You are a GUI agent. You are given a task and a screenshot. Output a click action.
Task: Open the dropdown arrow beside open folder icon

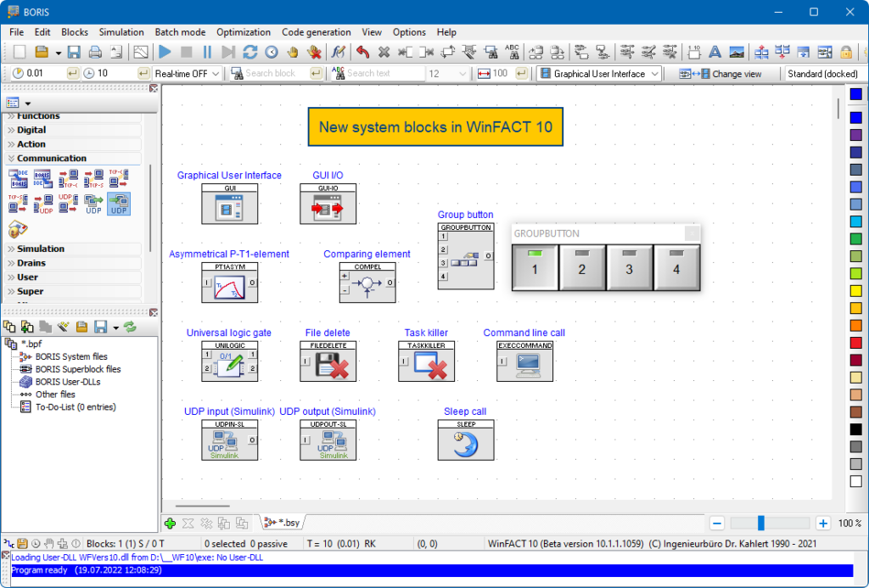tap(59, 53)
